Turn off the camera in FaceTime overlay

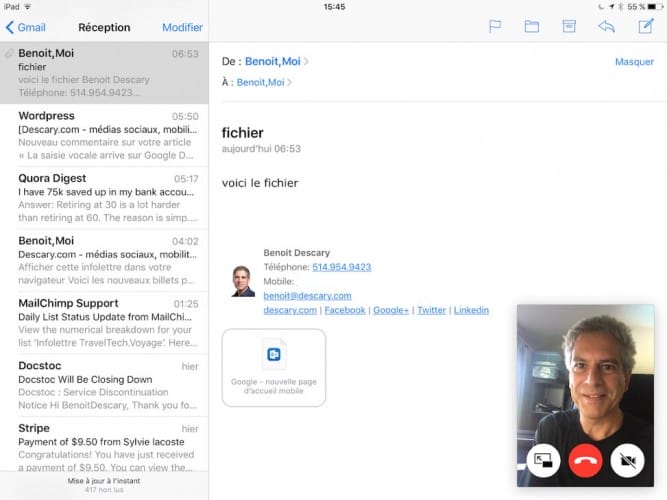click(628, 461)
